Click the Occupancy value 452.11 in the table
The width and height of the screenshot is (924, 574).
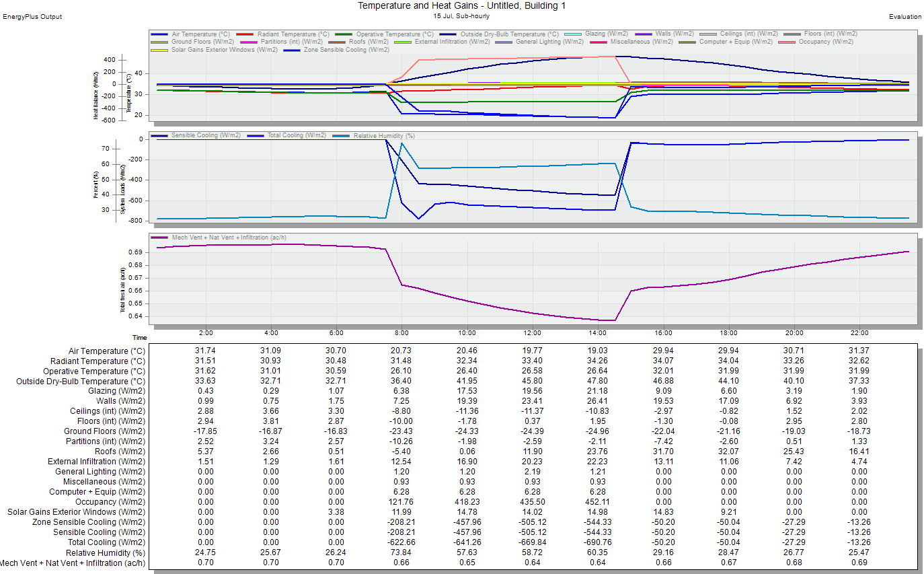(x=598, y=502)
